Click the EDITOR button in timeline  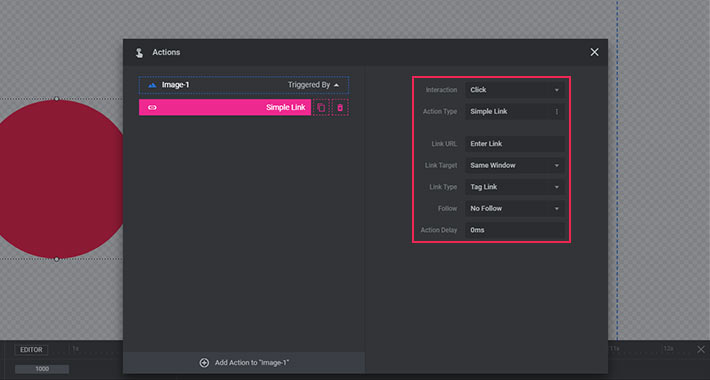coord(31,350)
